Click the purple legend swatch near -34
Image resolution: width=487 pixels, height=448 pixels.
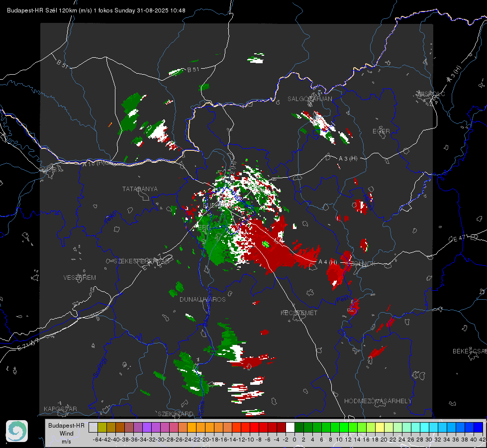click(x=147, y=427)
